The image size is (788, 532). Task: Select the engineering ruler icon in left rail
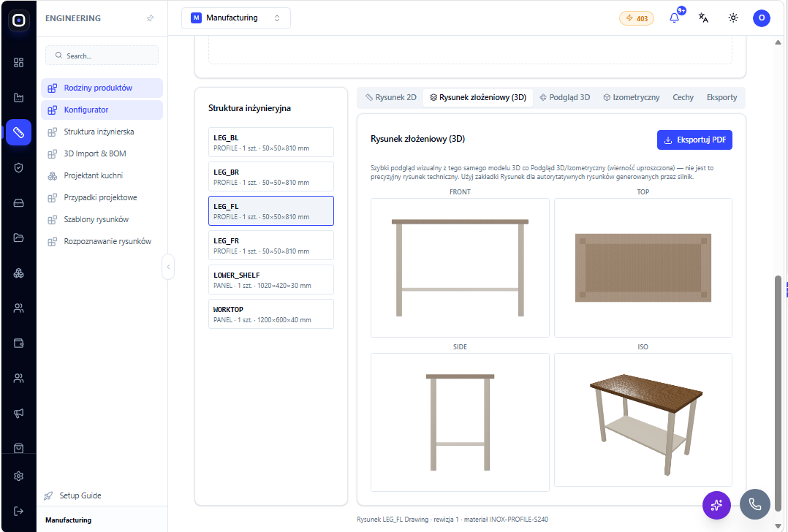[18, 132]
